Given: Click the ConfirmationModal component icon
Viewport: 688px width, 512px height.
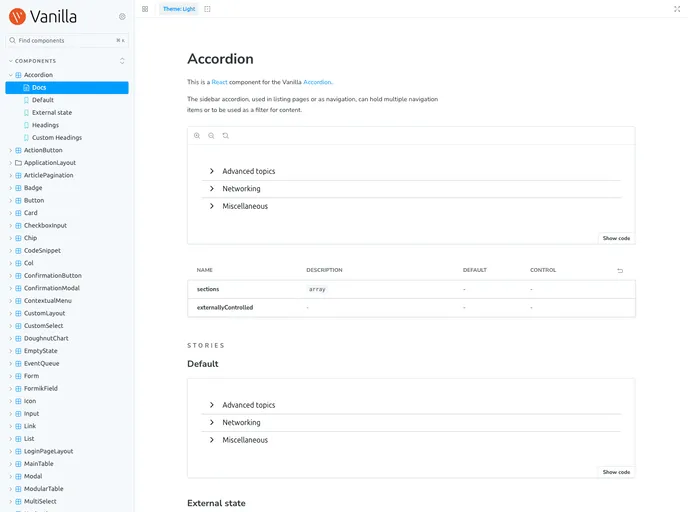Looking at the screenshot, I should 18,288.
